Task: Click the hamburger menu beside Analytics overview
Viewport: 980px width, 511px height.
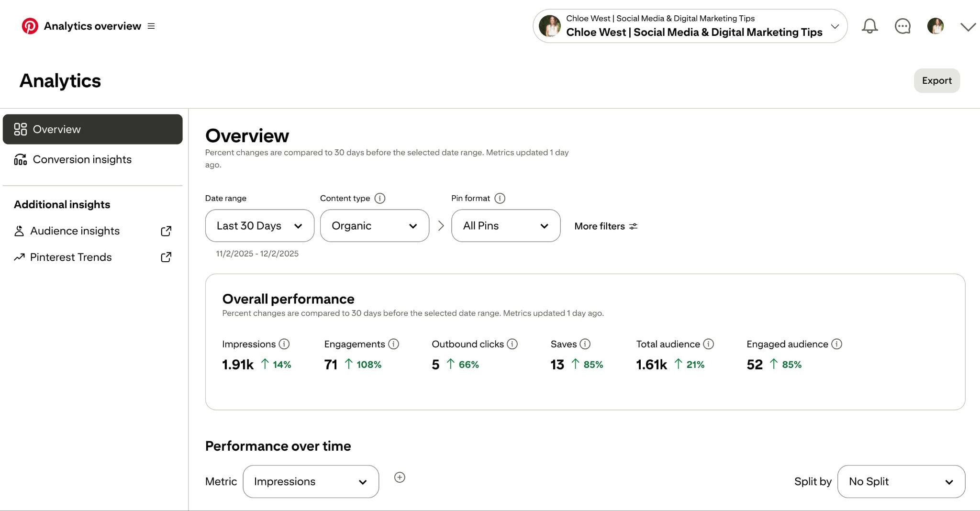Action: click(x=151, y=26)
